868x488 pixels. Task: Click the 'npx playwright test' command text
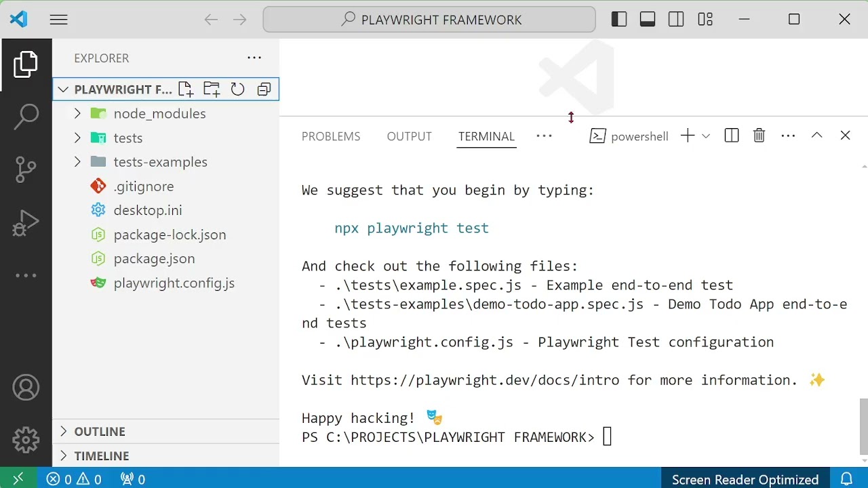412,228
